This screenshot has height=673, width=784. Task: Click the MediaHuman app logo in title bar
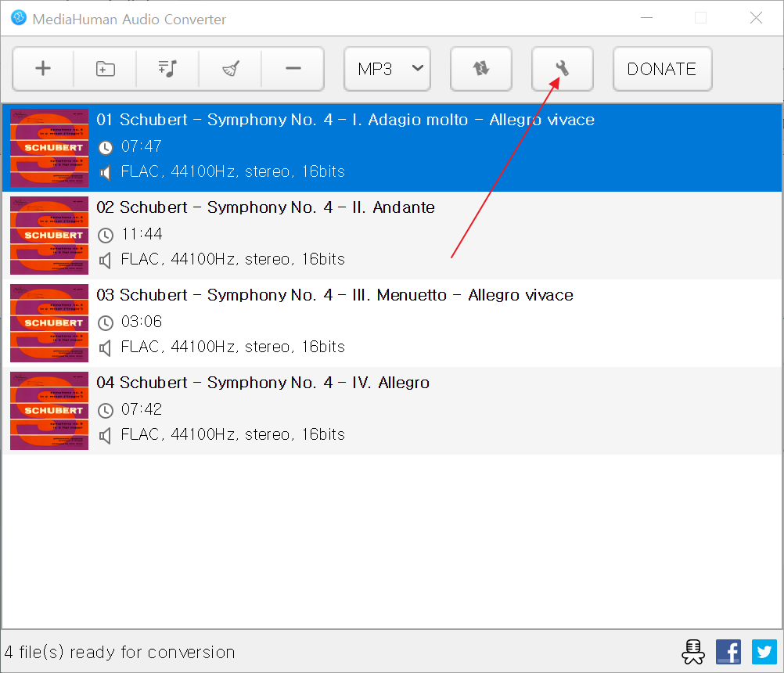tap(19, 17)
